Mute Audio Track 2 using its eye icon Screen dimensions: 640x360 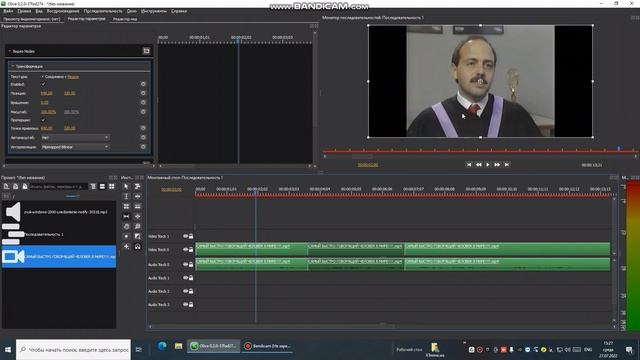(x=185, y=291)
